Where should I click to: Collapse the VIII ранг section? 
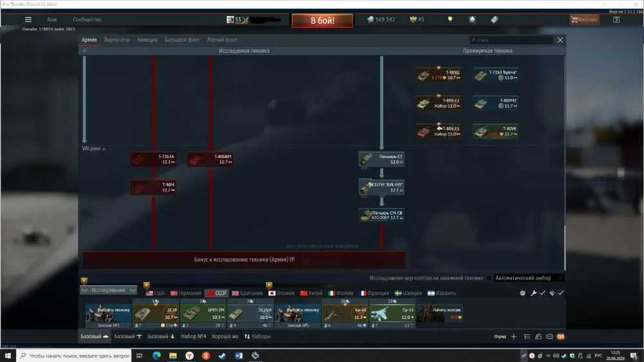[x=94, y=149]
